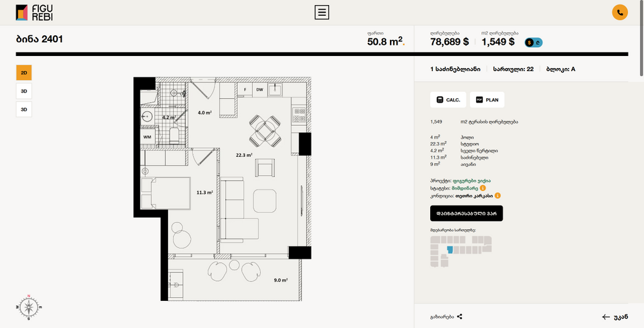Image resolution: width=644 pixels, height=328 pixels.
Task: Click the orange phone call icon
Action: pos(619,13)
